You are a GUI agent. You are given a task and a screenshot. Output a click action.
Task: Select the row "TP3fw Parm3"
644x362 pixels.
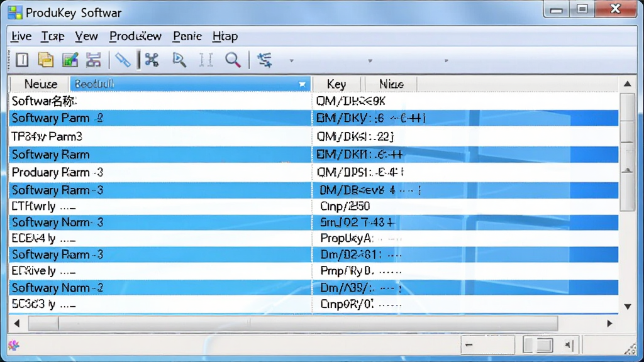tap(314, 136)
